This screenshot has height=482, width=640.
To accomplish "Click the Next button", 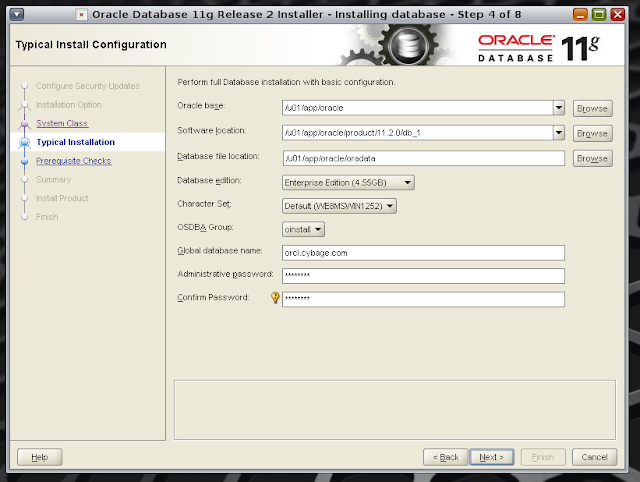I will [491, 457].
